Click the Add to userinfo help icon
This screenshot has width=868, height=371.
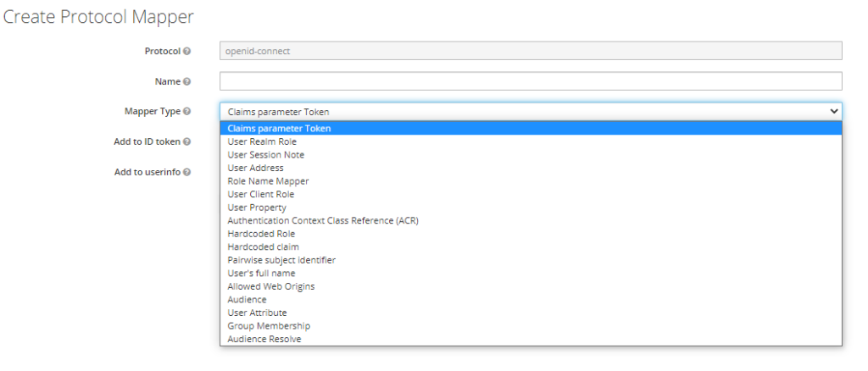pos(187,172)
